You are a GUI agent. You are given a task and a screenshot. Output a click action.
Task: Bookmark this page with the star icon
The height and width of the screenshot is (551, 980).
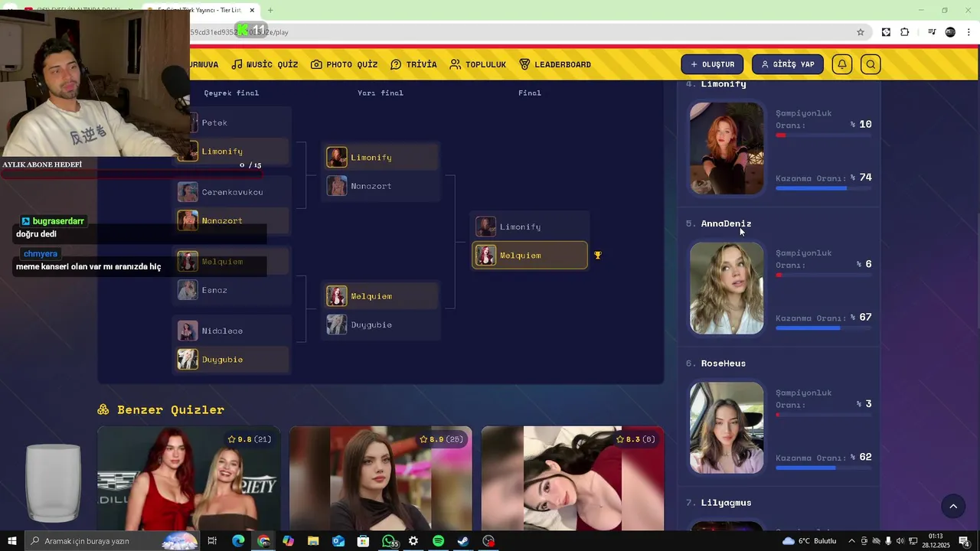pos(861,32)
